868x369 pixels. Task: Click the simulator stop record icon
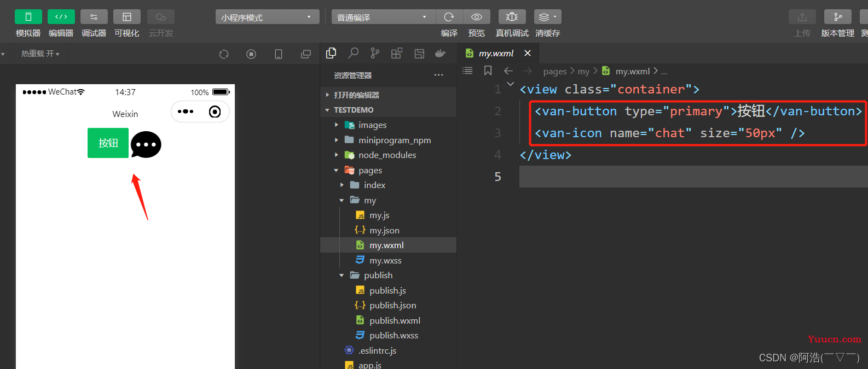point(251,54)
